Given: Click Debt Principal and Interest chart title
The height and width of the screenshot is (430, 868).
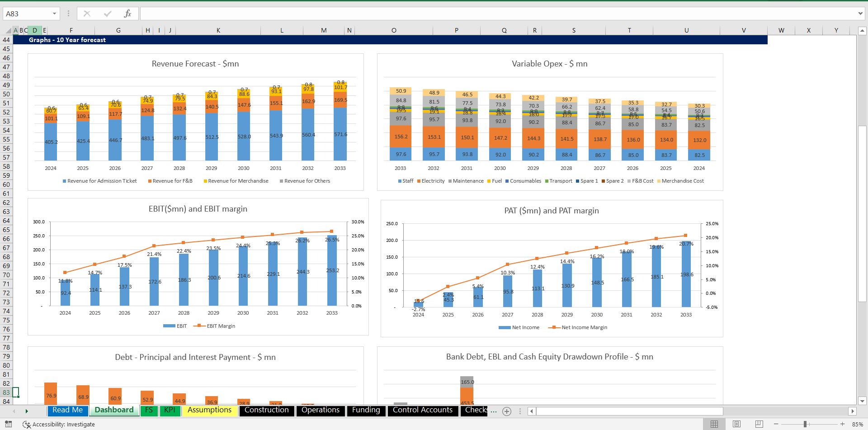Looking at the screenshot, I should click(x=195, y=357).
